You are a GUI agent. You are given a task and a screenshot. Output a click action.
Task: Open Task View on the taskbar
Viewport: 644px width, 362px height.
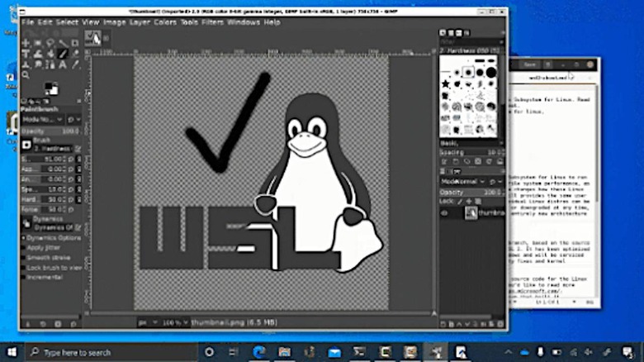(234, 352)
